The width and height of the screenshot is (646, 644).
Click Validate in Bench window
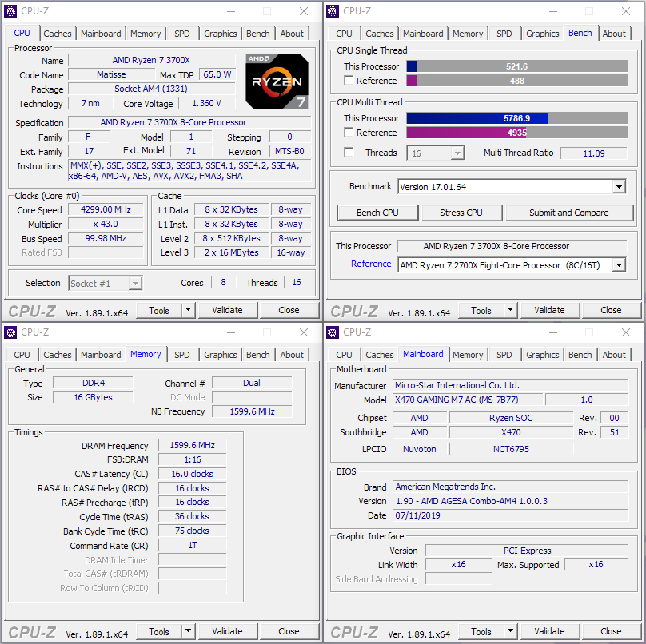pos(549,310)
